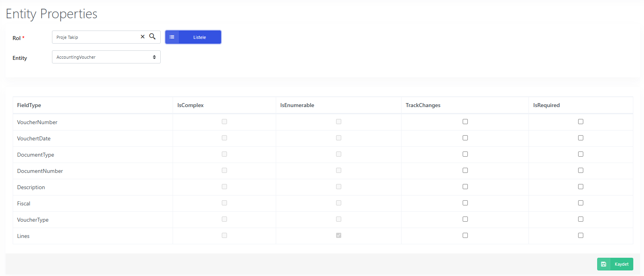This screenshot has height=276, width=644.
Task: Click the magnifier search icon in Rol field
Action: tap(152, 36)
